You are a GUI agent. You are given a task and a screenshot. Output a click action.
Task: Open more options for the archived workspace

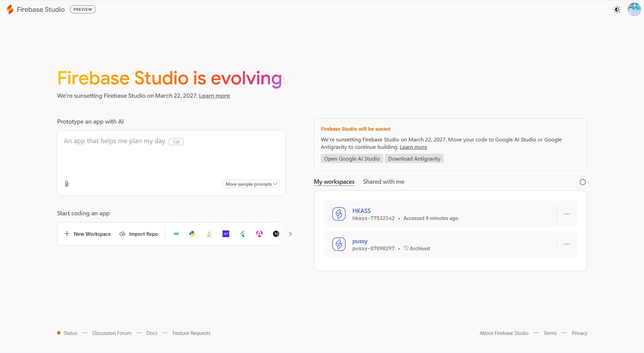(567, 244)
